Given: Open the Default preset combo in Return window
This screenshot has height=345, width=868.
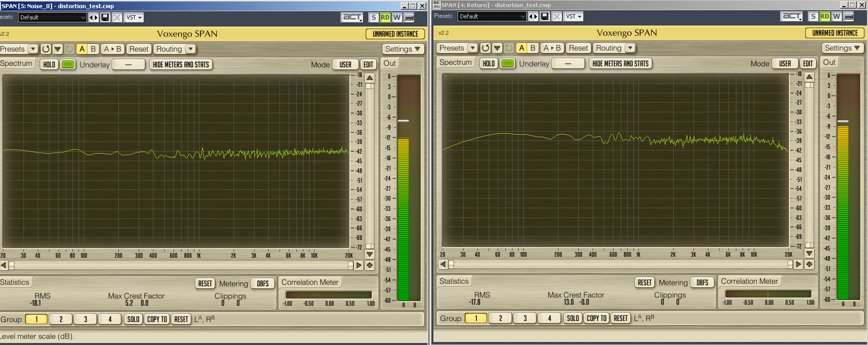Looking at the screenshot, I should pyautogui.click(x=492, y=16).
